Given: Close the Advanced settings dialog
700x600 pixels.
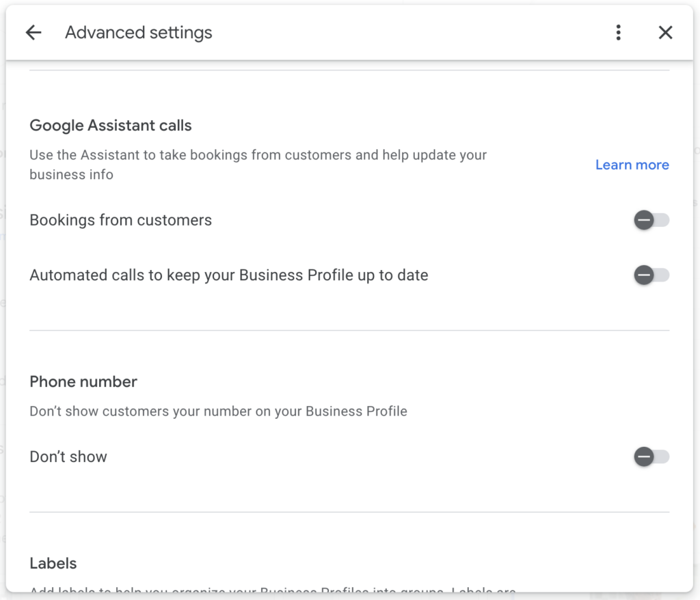Looking at the screenshot, I should click(665, 32).
